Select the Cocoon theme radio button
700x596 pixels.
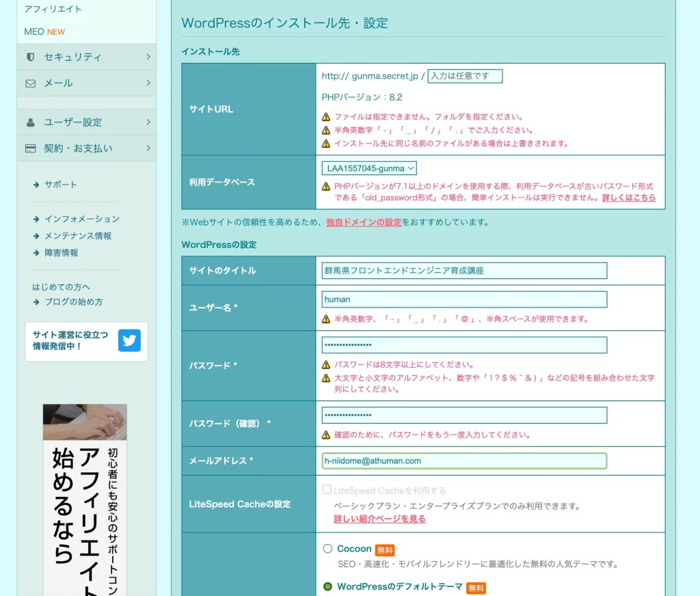pos(327,549)
